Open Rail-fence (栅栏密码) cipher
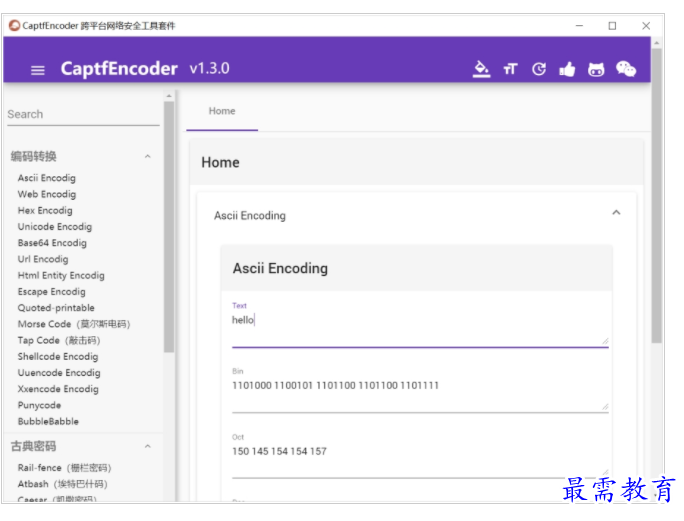This screenshot has width=684, height=521. click(x=64, y=468)
